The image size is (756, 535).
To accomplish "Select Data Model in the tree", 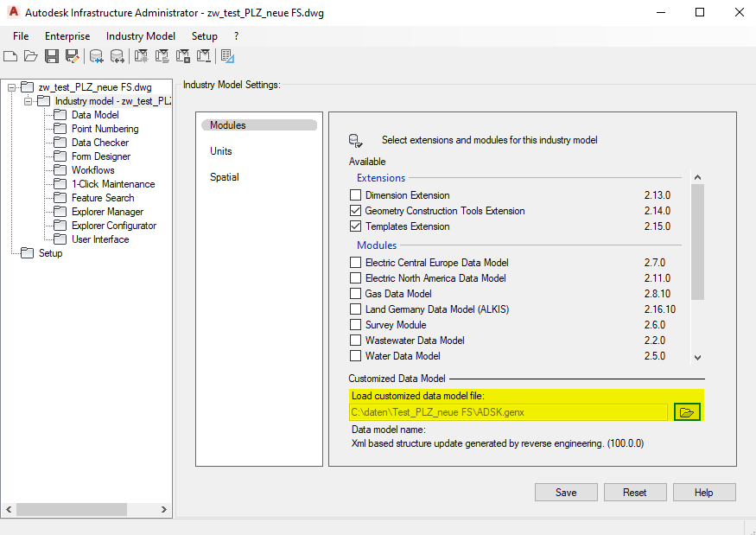I will coord(95,115).
